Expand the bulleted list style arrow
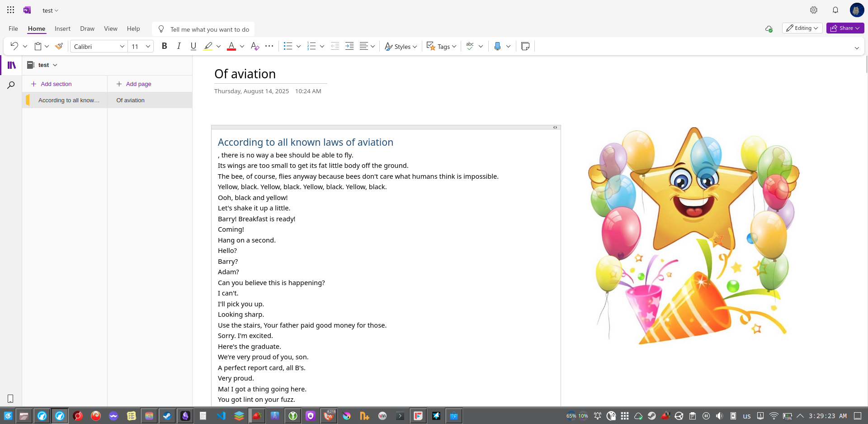 point(298,46)
